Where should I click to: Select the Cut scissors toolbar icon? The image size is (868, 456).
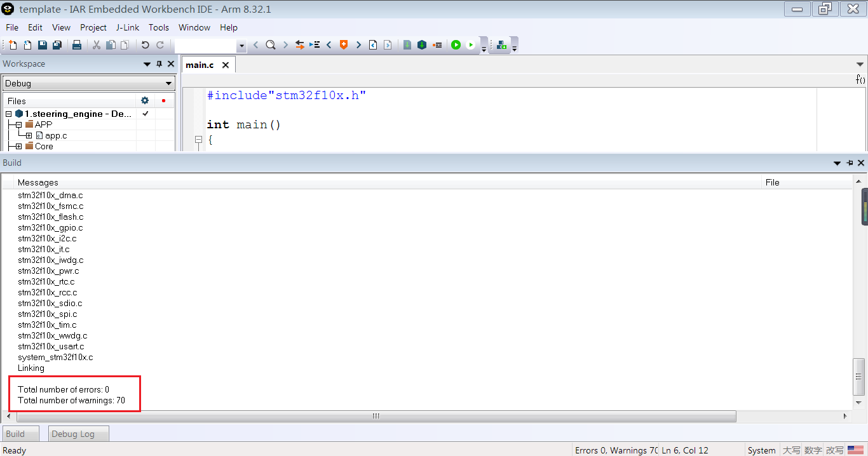[x=97, y=44]
